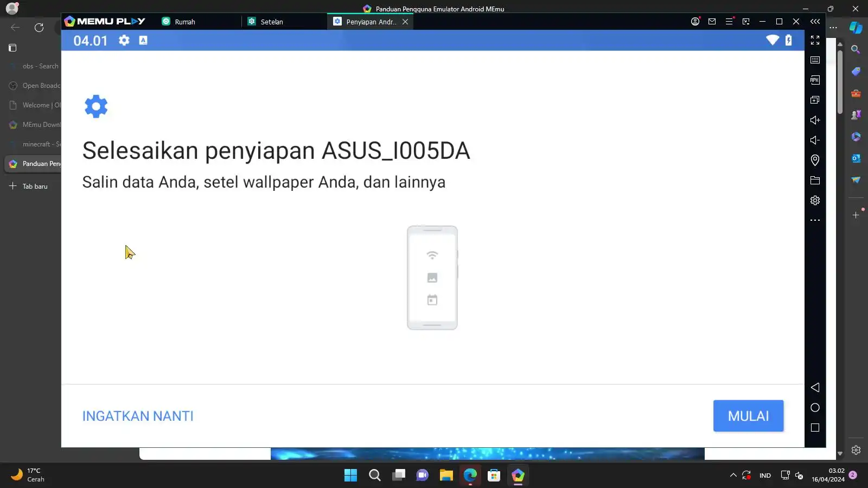The height and width of the screenshot is (488, 868).
Task: Open Microsoft Store from taskbar
Action: pos(494,476)
